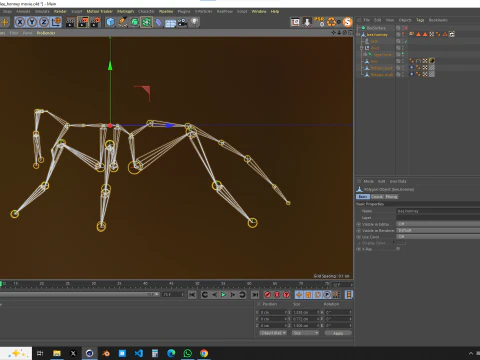Click Apply in coordinate manager
The image size is (480, 360).
pos(338,333)
